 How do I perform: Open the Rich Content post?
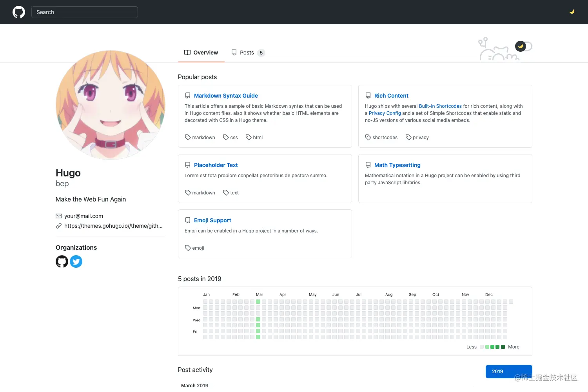tap(391, 96)
